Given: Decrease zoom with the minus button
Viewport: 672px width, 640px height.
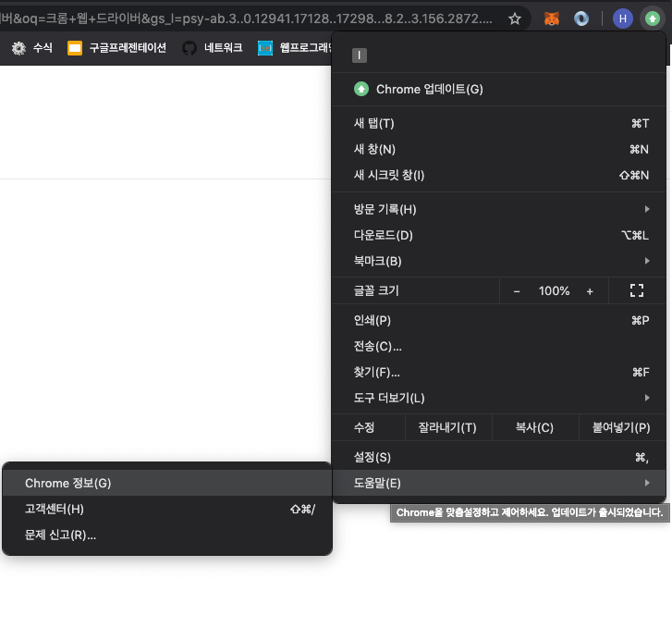Looking at the screenshot, I should coord(517,291).
